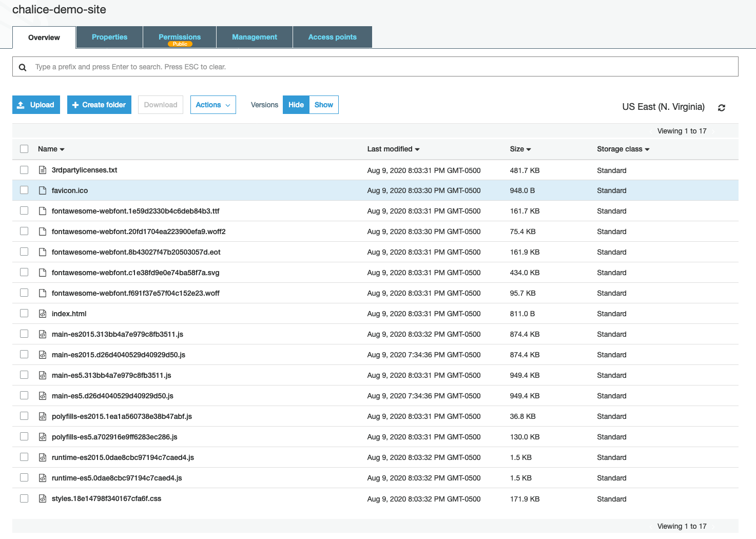The image size is (756, 539).
Task: Check the styles.18e14798f340167cfa6f.css checkbox
Action: [24, 498]
